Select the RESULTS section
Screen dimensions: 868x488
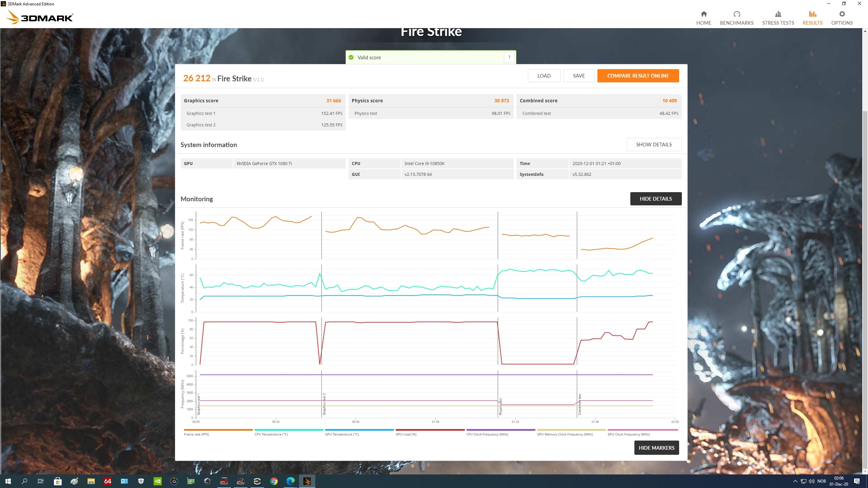pos(812,18)
